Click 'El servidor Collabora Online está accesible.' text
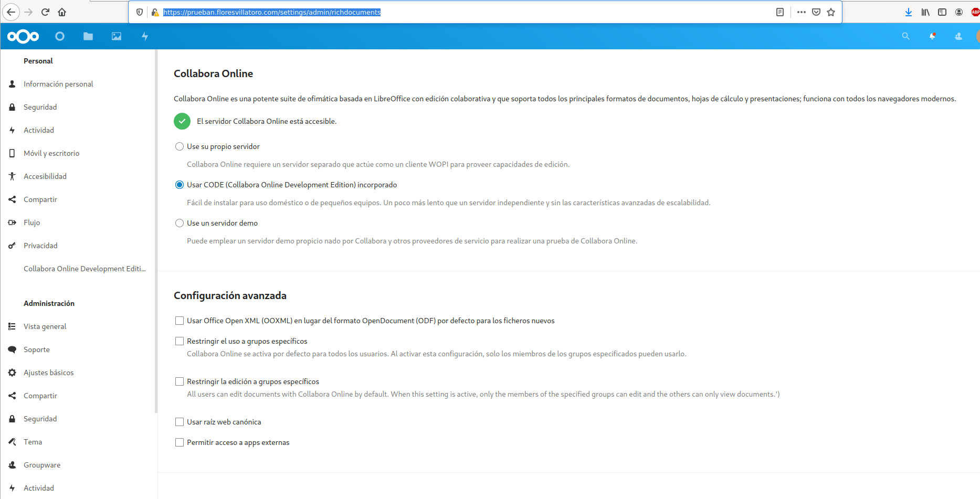This screenshot has height=499, width=980. [267, 121]
